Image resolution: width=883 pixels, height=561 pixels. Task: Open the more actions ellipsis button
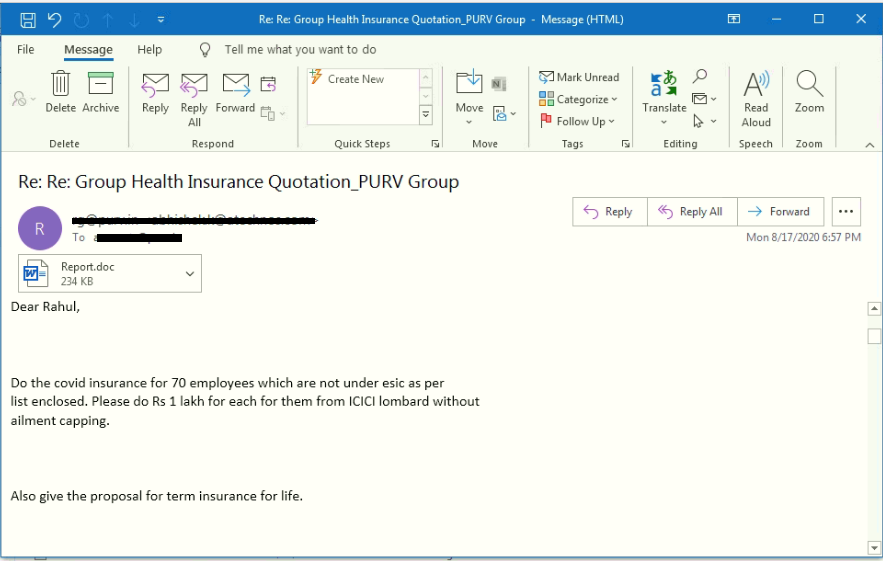click(846, 211)
